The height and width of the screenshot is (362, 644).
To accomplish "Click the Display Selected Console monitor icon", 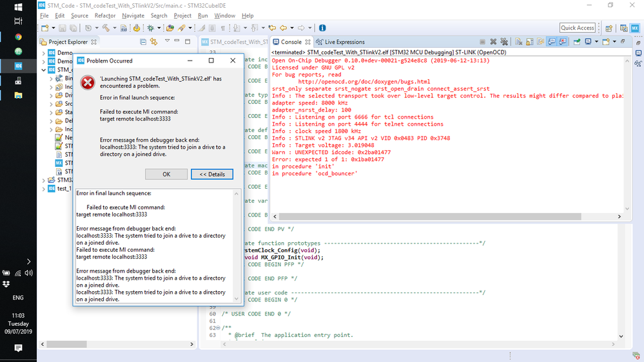I will 588,42.
